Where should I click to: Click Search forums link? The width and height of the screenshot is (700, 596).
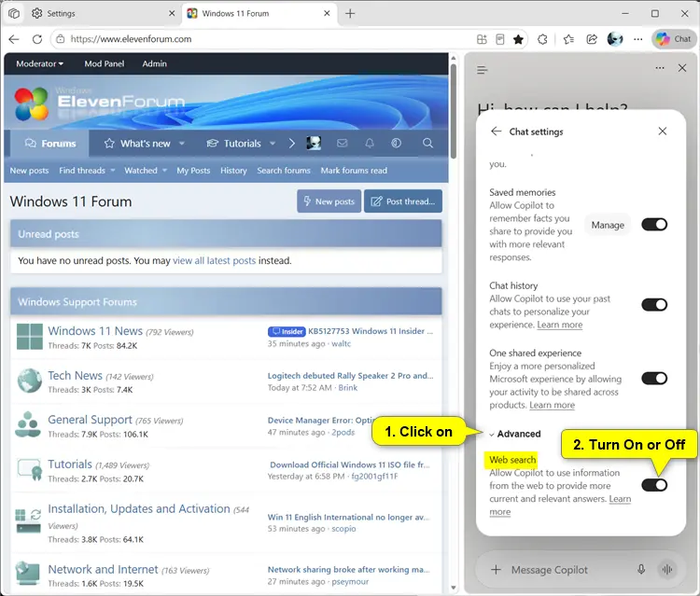click(x=284, y=171)
